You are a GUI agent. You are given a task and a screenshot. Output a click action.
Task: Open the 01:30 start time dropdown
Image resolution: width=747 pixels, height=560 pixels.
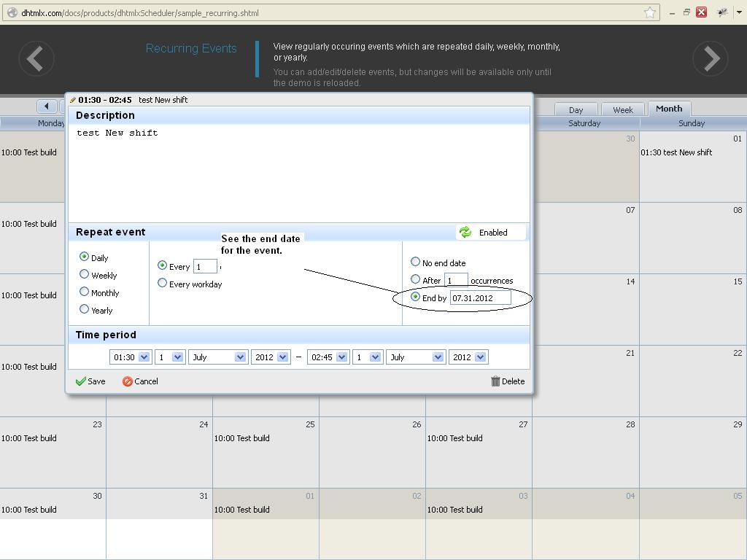pyautogui.click(x=131, y=357)
